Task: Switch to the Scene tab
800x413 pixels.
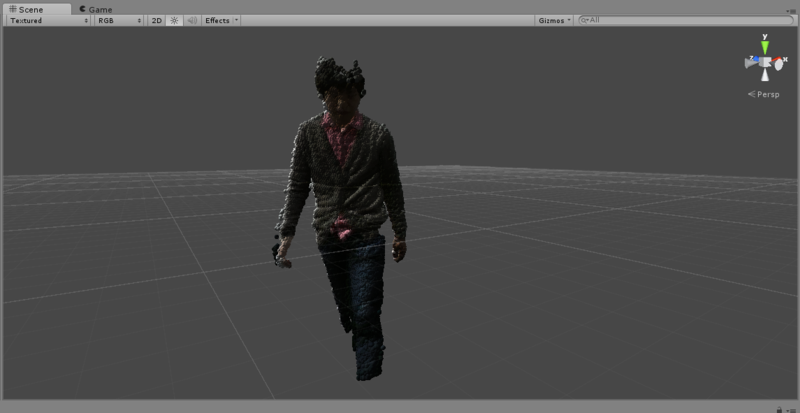Action: pyautogui.click(x=36, y=9)
